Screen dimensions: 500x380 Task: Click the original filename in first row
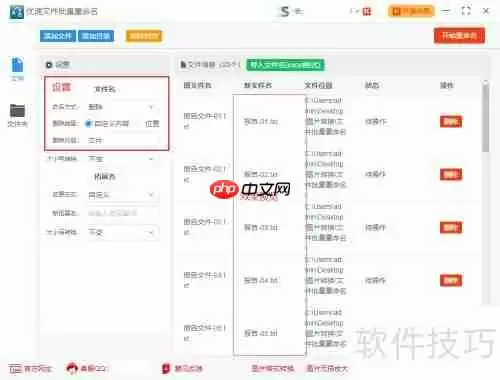pos(205,121)
